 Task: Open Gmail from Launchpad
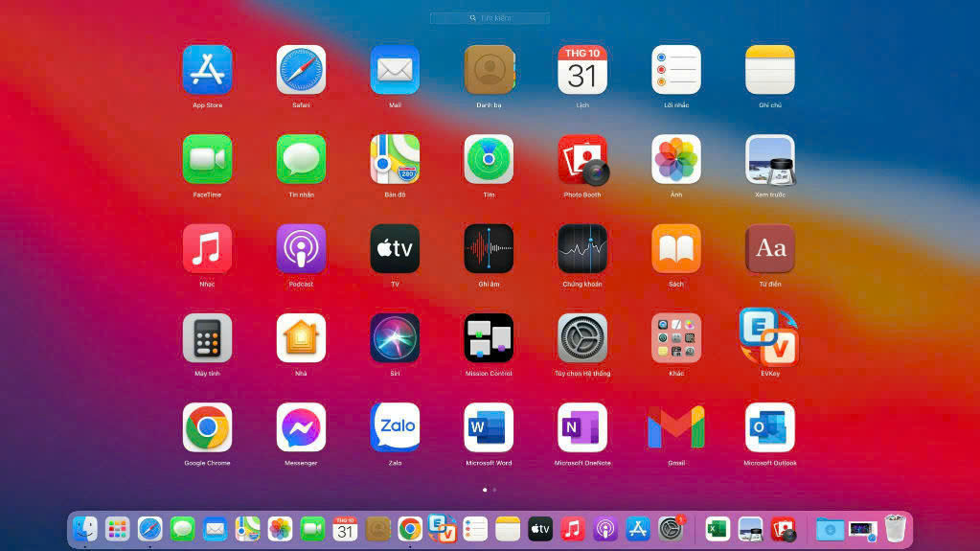click(x=676, y=427)
